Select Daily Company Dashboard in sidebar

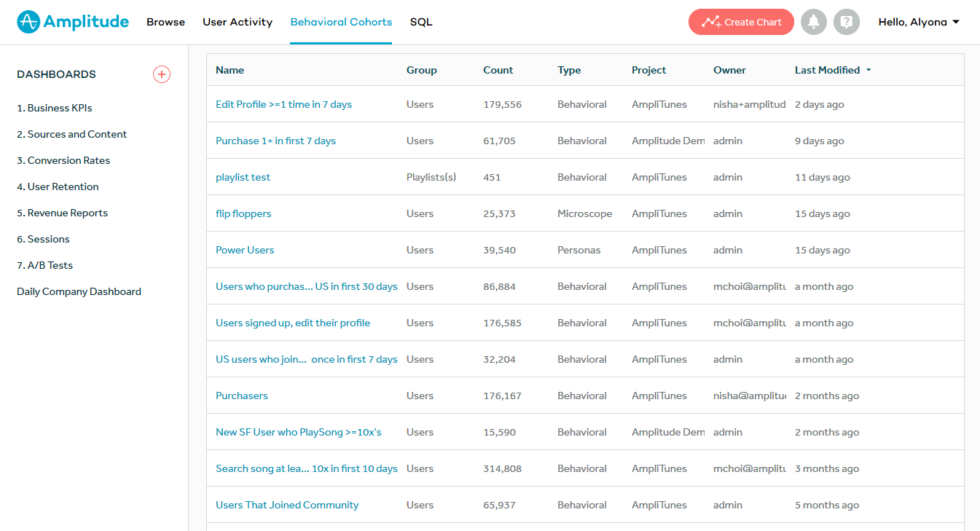(x=79, y=291)
